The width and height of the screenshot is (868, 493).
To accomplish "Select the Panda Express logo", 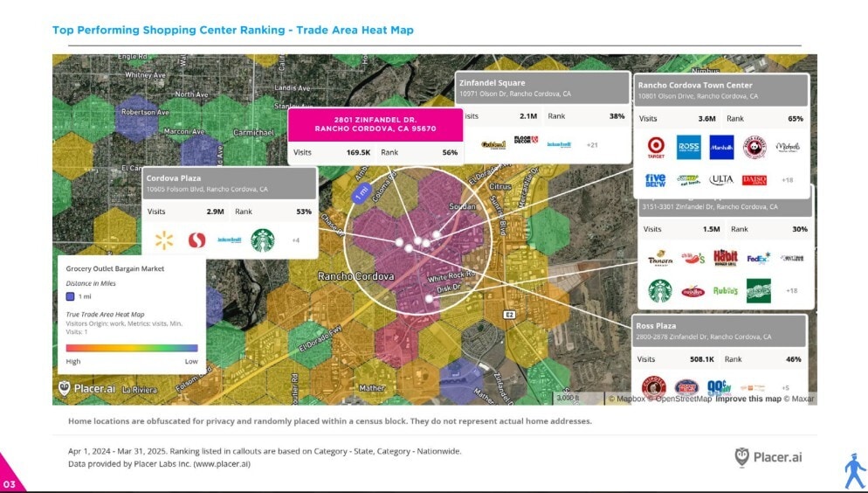I will pyautogui.click(x=754, y=148).
